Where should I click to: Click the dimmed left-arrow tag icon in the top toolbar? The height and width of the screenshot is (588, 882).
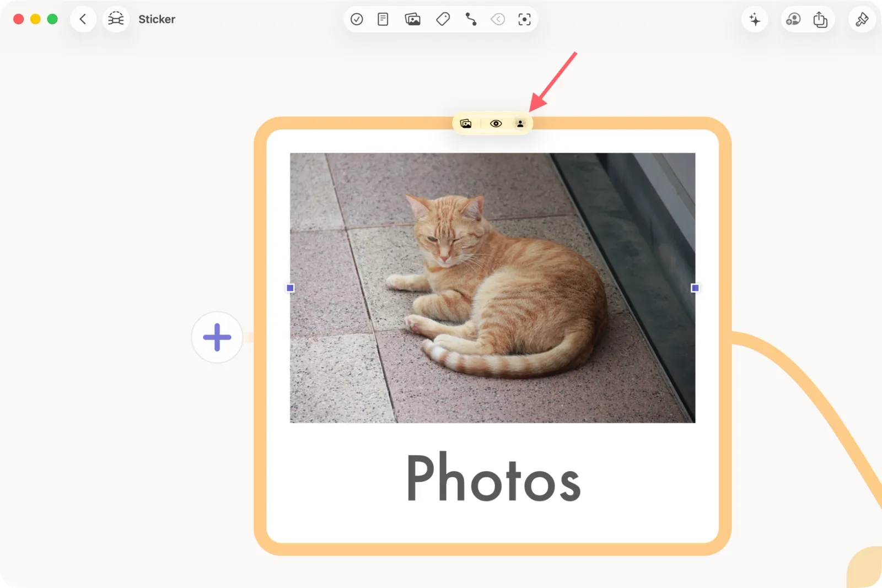tap(498, 19)
